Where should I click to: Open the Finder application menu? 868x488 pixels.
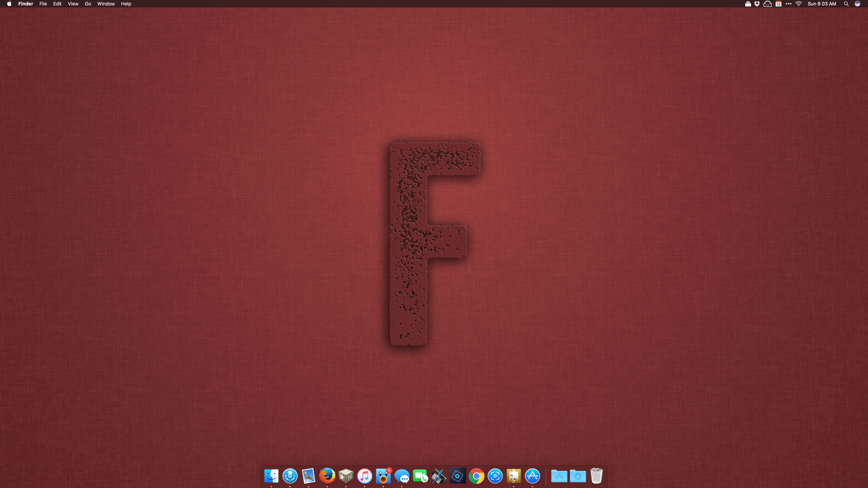coord(26,4)
